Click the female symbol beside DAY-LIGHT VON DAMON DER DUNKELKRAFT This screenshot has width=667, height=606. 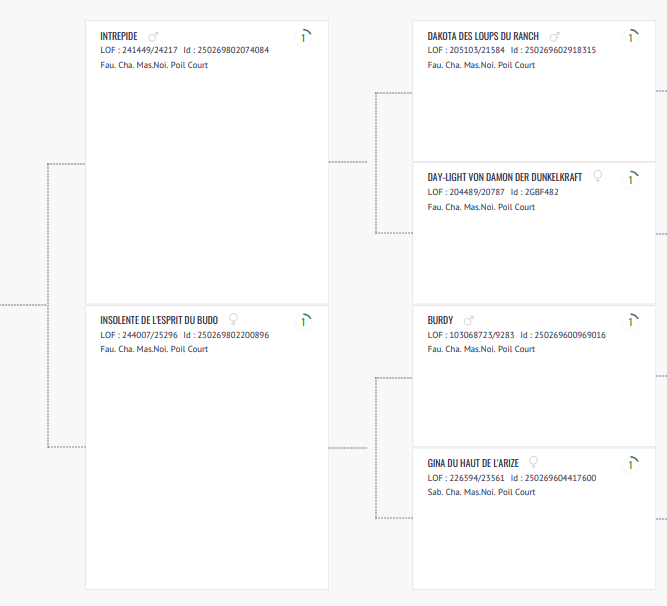[598, 177]
